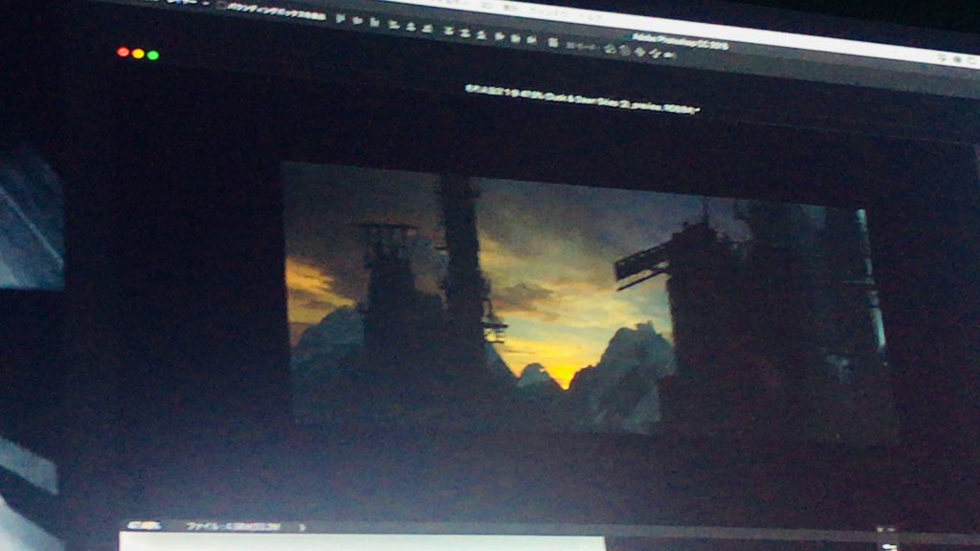Click the Adobe Photoshop CC 2018 title text

click(x=680, y=42)
